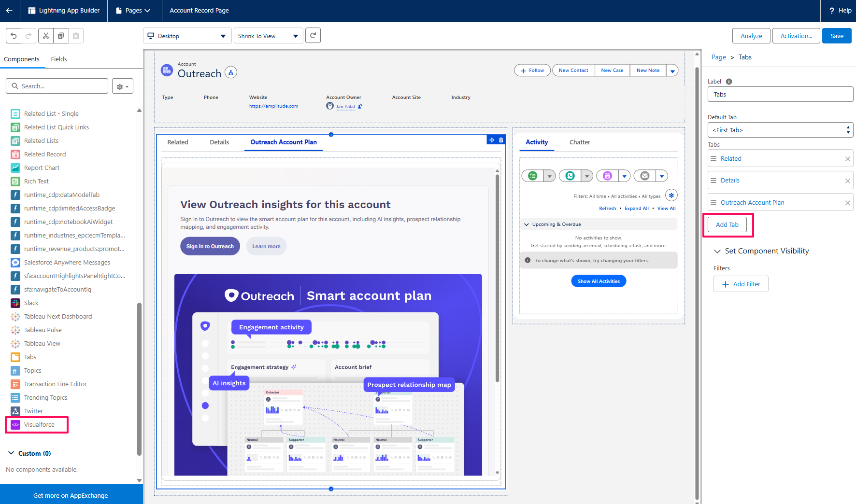Click the component Search field

coord(57,86)
